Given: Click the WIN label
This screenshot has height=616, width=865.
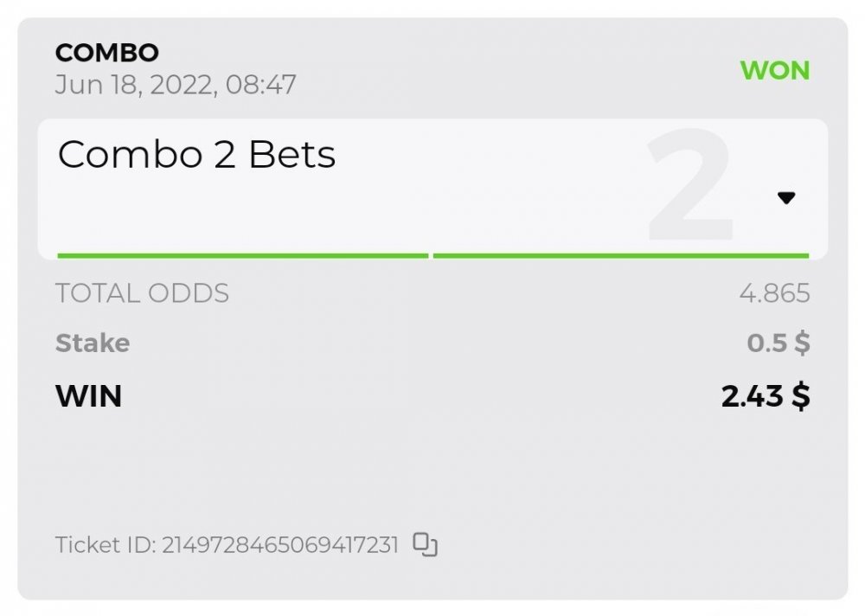Looking at the screenshot, I should [88, 396].
